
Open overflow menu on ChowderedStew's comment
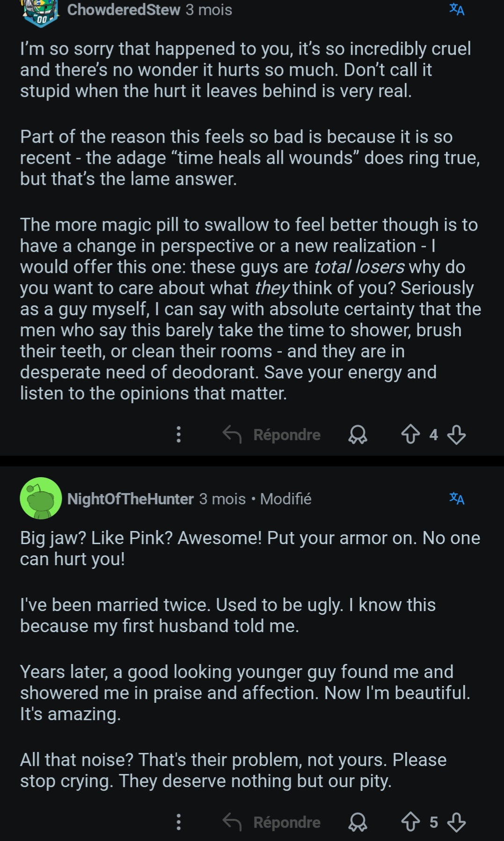tap(178, 435)
